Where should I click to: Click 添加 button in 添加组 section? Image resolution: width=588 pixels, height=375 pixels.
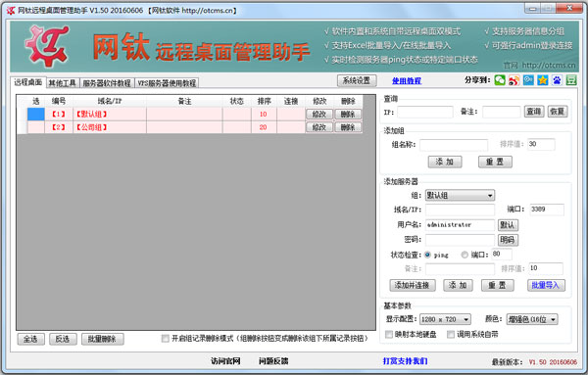click(x=445, y=162)
